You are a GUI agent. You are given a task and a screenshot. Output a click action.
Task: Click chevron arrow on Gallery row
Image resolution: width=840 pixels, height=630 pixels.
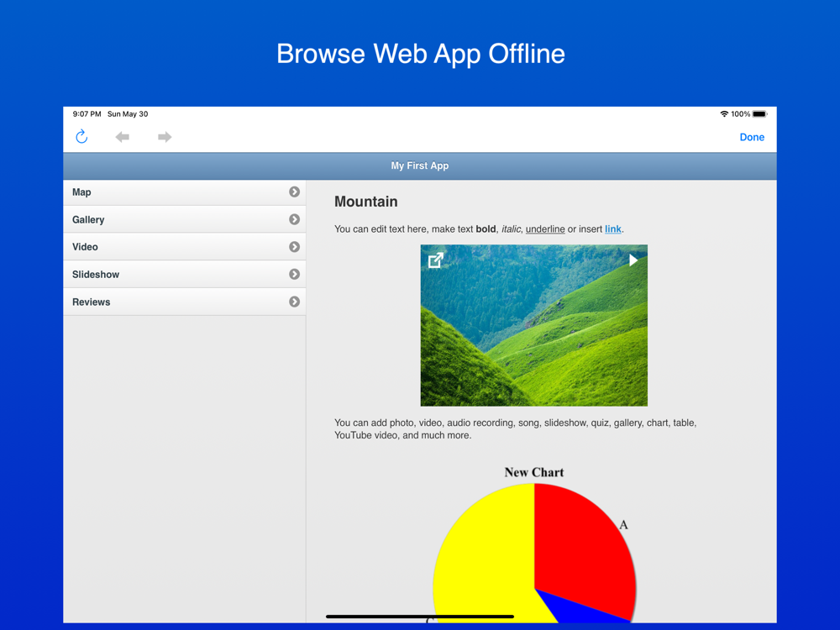(x=294, y=219)
